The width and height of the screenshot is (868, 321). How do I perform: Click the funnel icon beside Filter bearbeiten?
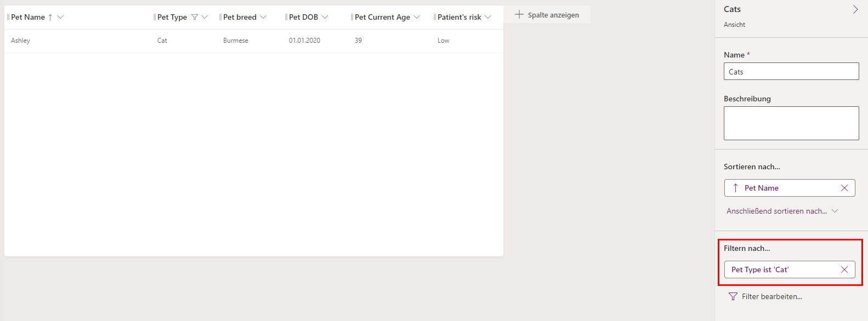[x=733, y=296]
